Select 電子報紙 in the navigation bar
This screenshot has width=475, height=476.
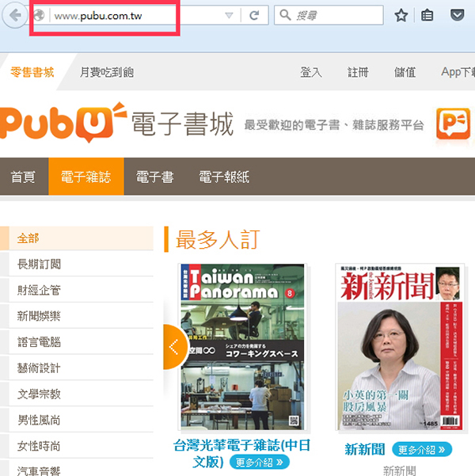(224, 177)
